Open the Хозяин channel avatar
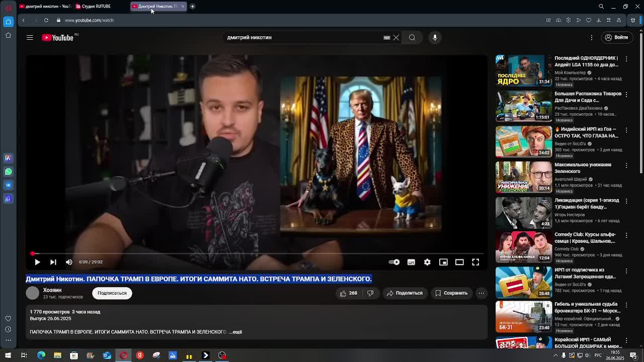The height and width of the screenshot is (362, 644). coord(32,293)
